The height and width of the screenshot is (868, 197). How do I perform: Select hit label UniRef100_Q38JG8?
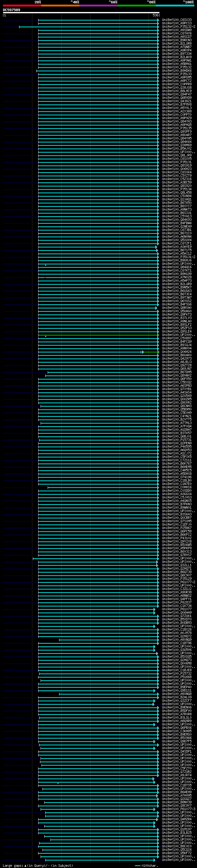177,88
